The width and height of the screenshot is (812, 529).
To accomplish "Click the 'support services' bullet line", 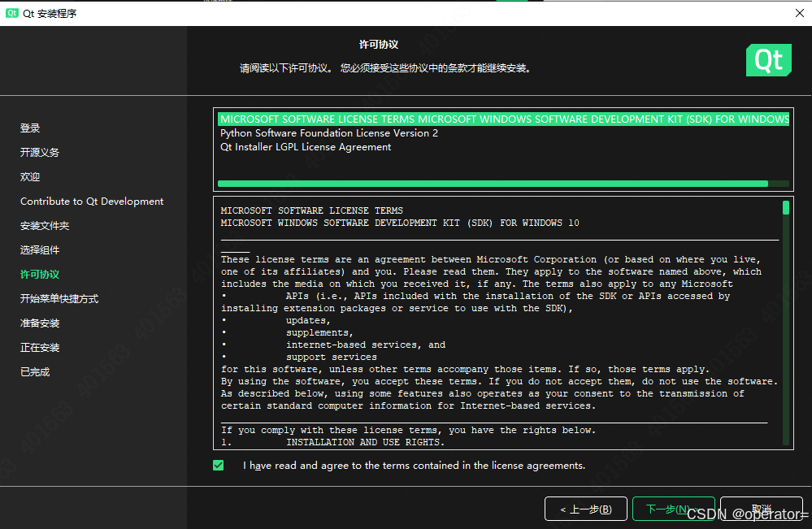I will tap(332, 358).
